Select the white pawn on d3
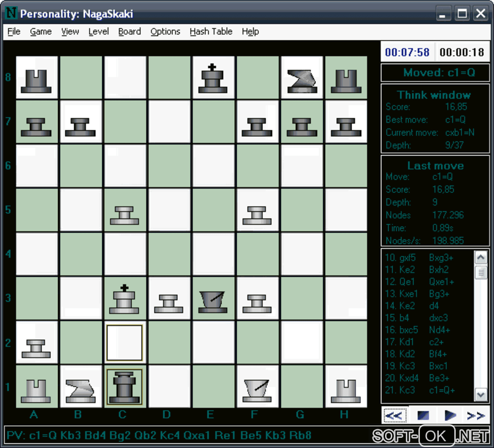494x448 pixels. [169, 304]
